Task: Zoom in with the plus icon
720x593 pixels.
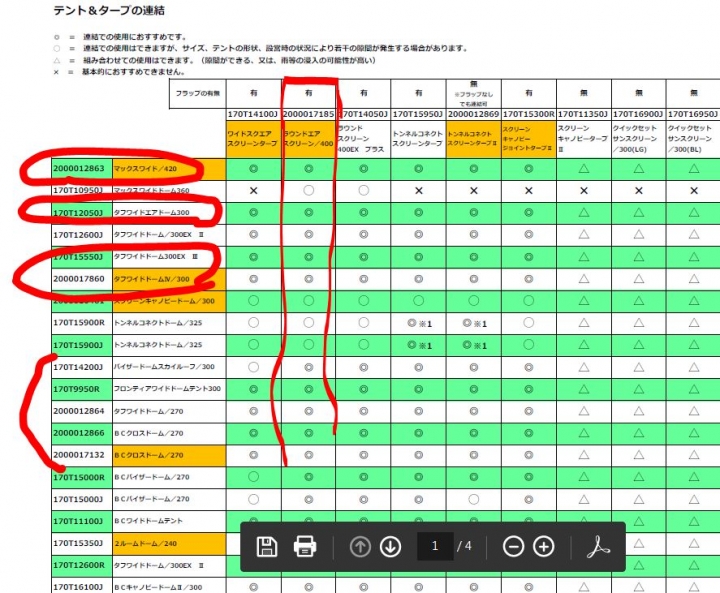Action: 544,547
